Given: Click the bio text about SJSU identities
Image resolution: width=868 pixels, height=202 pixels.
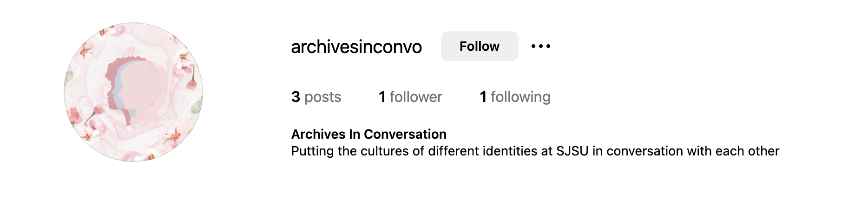Looking at the screenshot, I should (x=535, y=151).
